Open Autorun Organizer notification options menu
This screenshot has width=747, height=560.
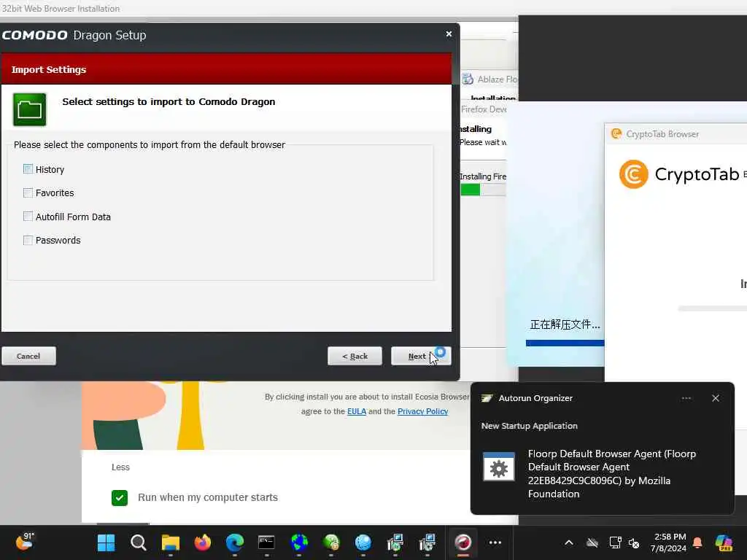click(686, 398)
